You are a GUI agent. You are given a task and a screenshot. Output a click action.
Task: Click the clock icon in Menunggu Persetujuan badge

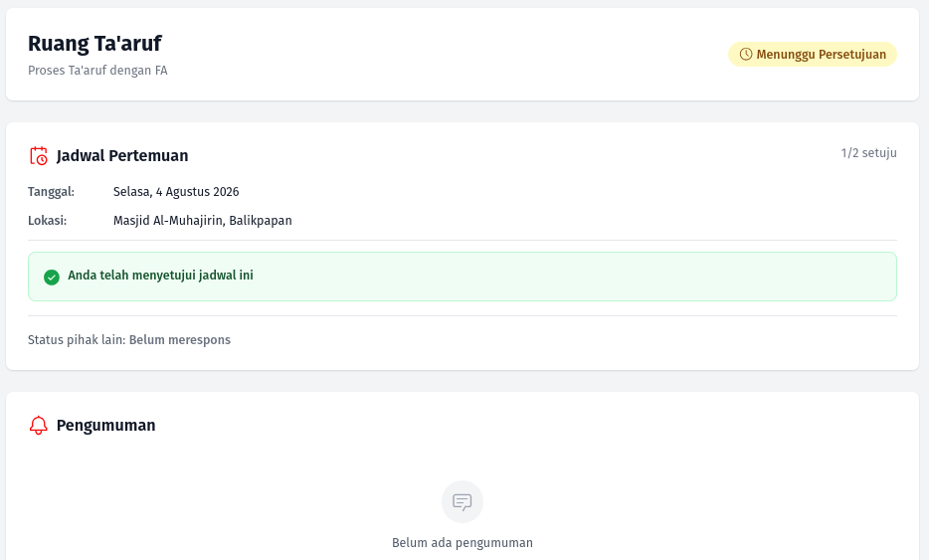click(746, 54)
